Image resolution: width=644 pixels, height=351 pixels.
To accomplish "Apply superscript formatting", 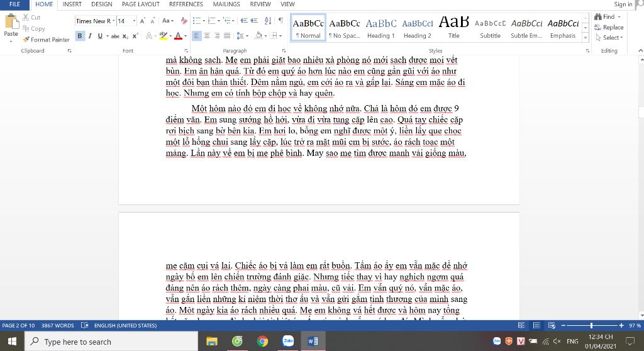I will [135, 36].
